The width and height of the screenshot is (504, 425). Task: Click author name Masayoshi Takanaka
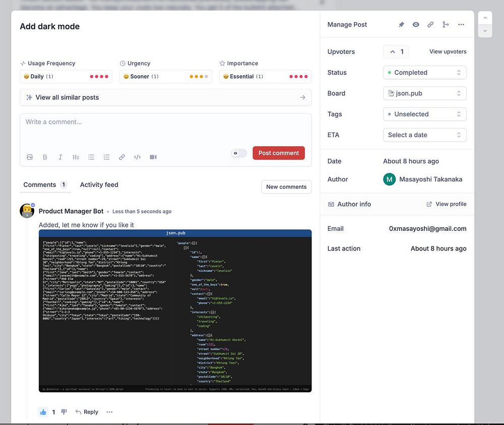(x=431, y=179)
